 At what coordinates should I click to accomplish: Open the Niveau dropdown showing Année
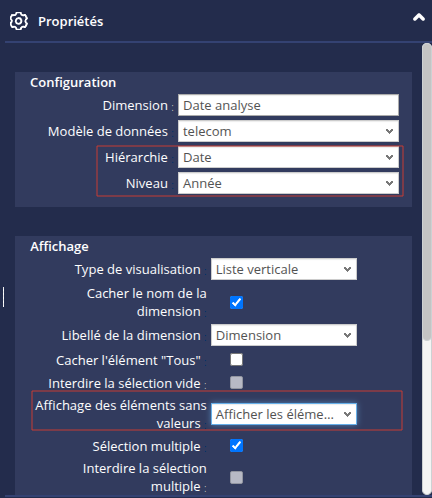(x=288, y=183)
